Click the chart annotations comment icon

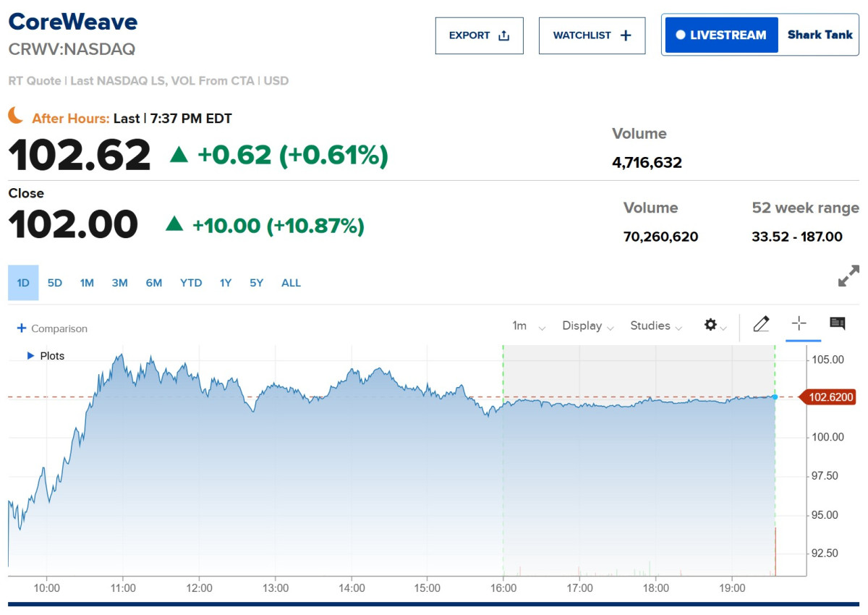click(838, 323)
